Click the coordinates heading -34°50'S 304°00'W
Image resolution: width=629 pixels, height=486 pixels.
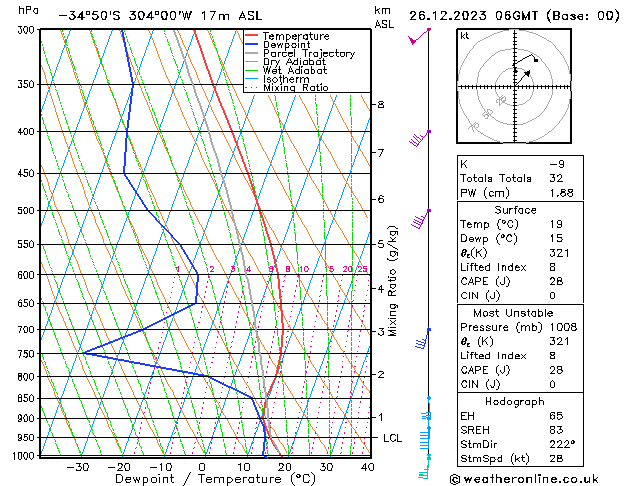125,16
